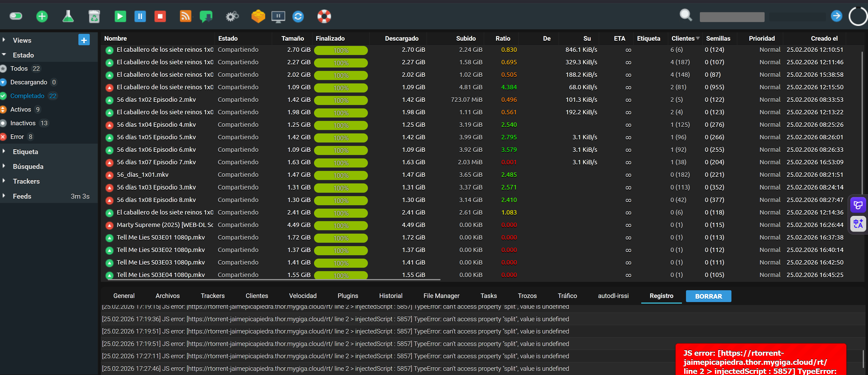Click the search input field in the toolbar
The height and width of the screenshot is (375, 868).
[732, 17]
